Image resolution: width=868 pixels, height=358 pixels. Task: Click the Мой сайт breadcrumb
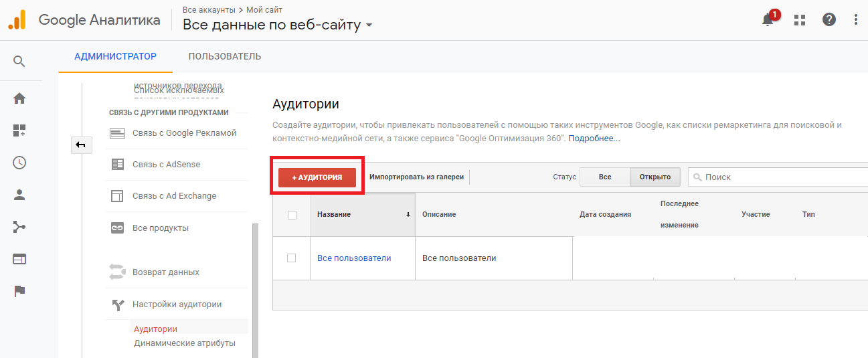[264, 10]
